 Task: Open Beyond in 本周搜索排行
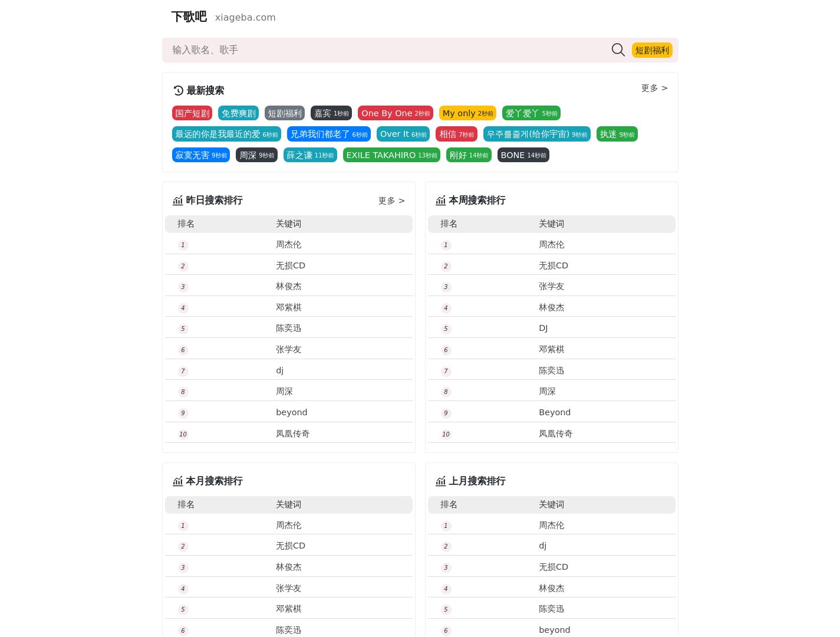pos(554,412)
